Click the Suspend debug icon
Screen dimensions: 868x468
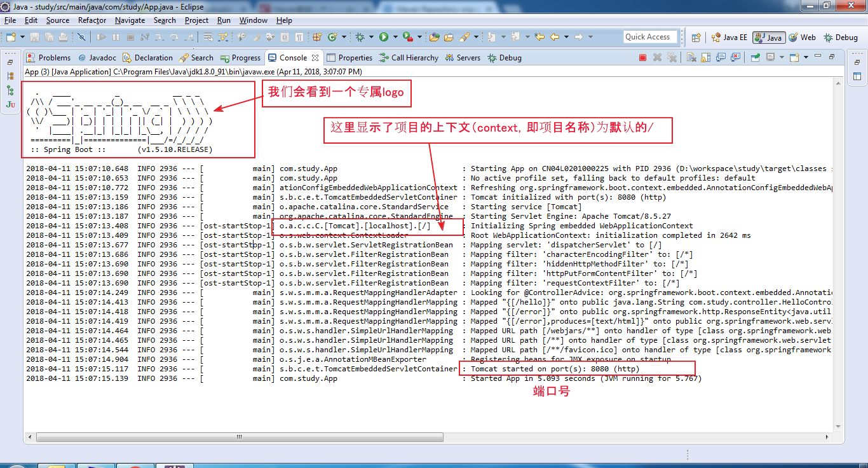(x=116, y=37)
